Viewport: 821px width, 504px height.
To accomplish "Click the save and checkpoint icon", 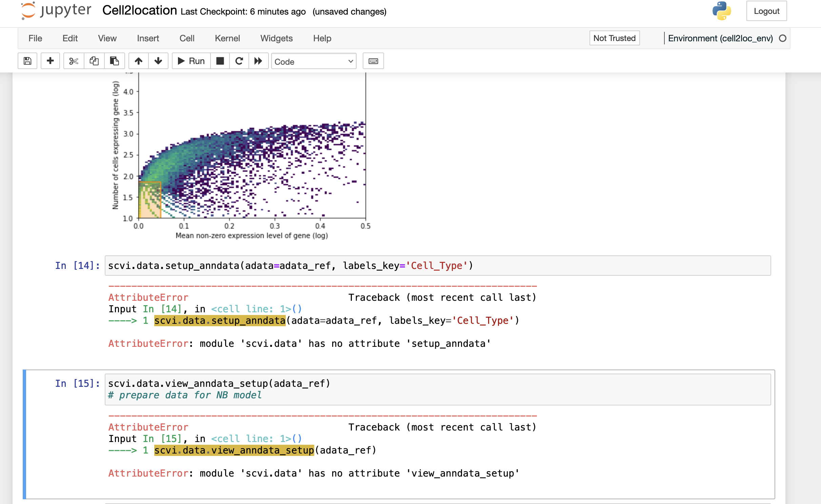I will (x=27, y=61).
